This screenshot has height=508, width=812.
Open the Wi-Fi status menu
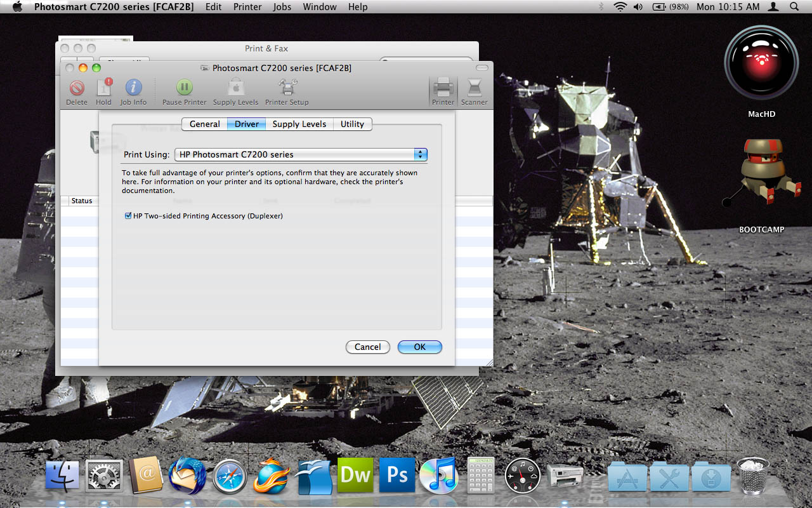click(x=620, y=6)
